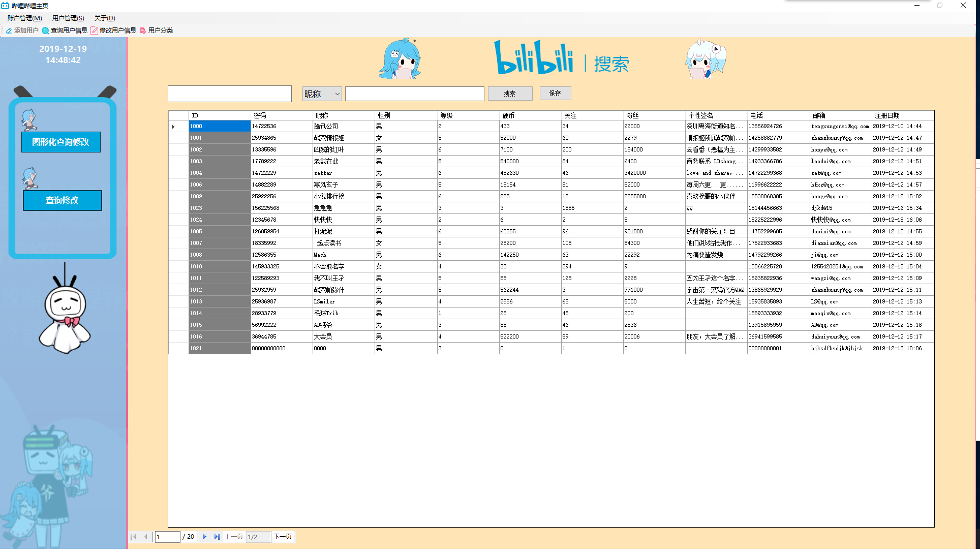The image size is (980, 553).
Task: Click the 注册日期 column header
Action: pos(902,115)
